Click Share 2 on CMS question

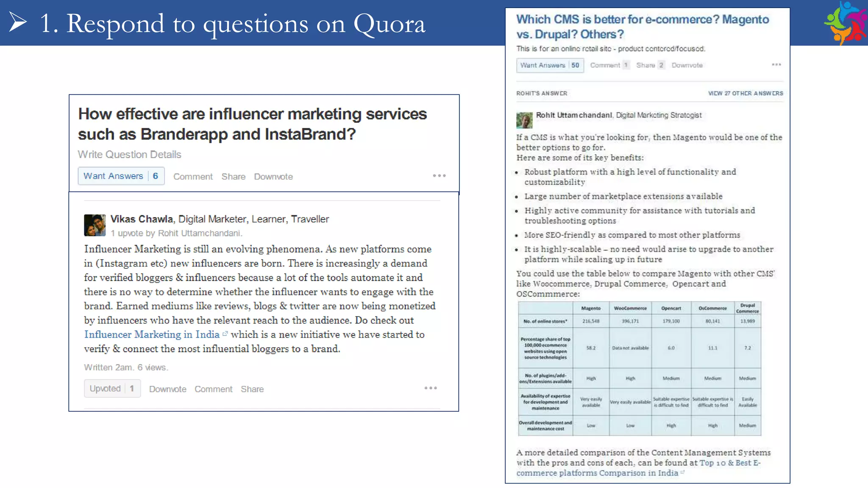(x=650, y=65)
